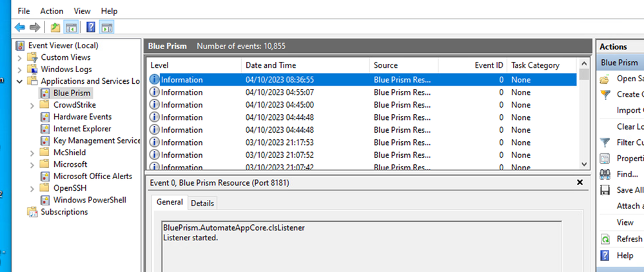This screenshot has width=644, height=272.
Task: Click Properties in the Actions pane
Action: [x=630, y=159]
